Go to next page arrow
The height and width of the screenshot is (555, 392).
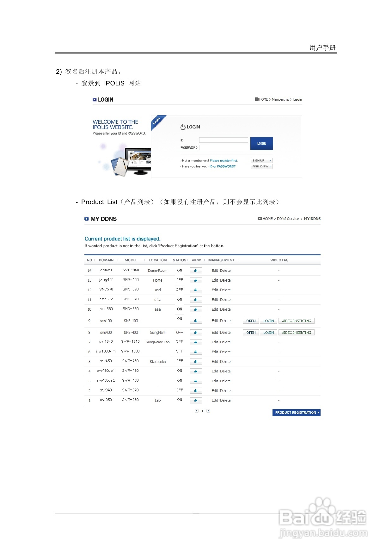pos(208,411)
